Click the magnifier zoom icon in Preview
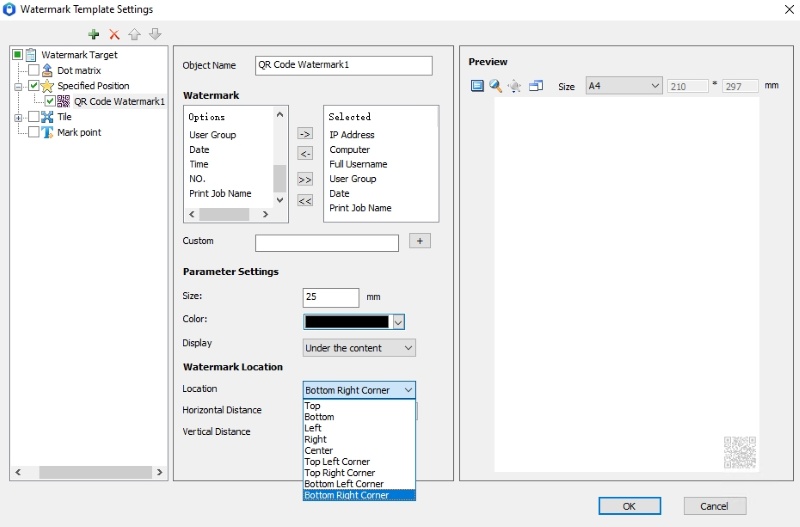Image resolution: width=800 pixels, height=527 pixels. pos(495,86)
